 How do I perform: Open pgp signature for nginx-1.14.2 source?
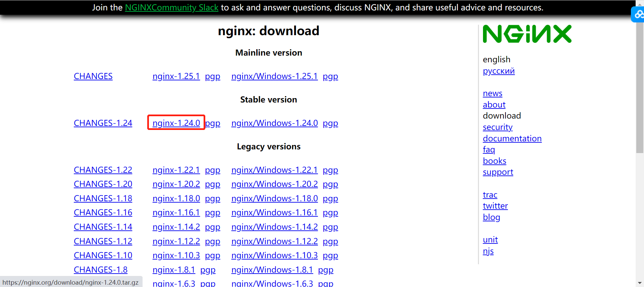(x=213, y=227)
